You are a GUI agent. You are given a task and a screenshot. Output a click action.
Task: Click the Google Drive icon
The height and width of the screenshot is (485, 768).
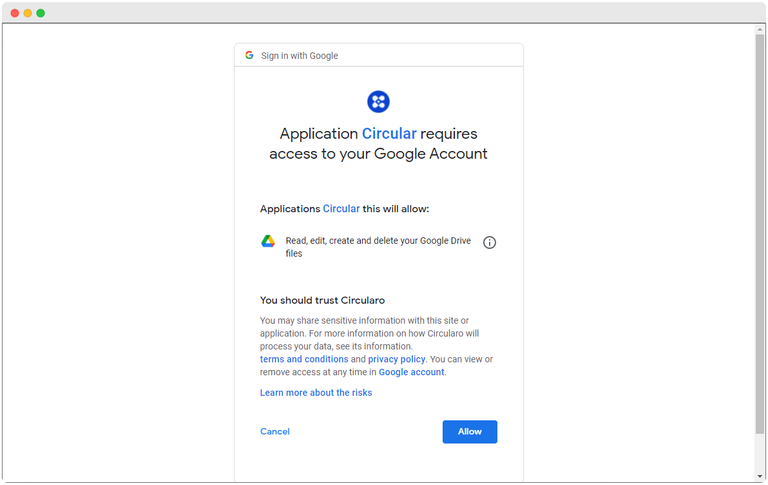[268, 241]
